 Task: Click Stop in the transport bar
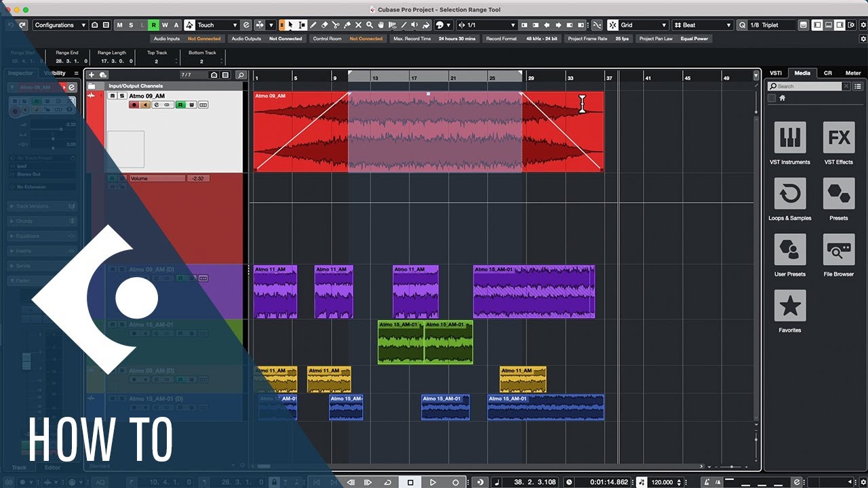tap(410, 482)
